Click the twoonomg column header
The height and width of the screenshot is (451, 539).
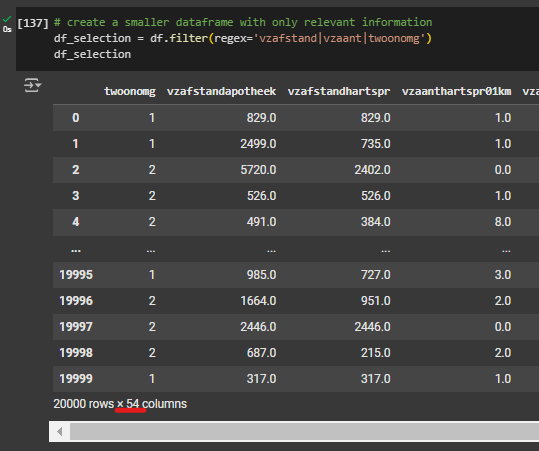click(x=130, y=91)
